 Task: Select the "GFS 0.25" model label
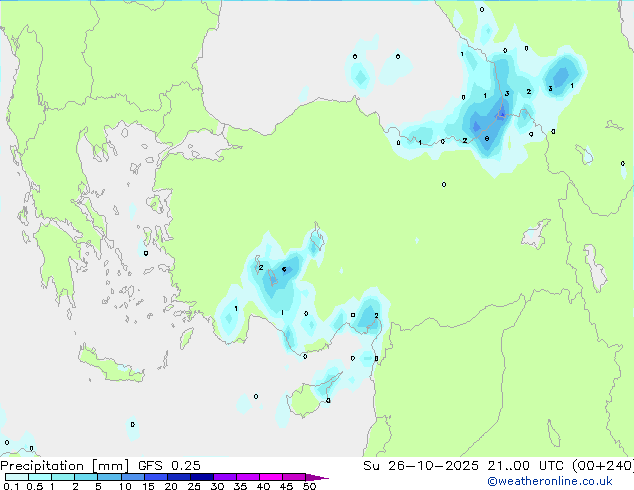(x=169, y=466)
